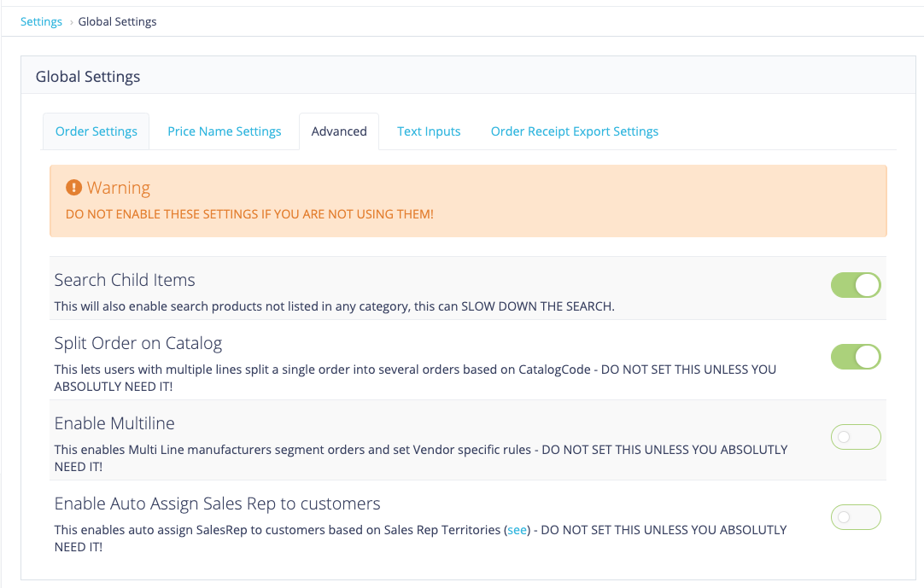Go to the Text Inputs tab

(x=429, y=131)
